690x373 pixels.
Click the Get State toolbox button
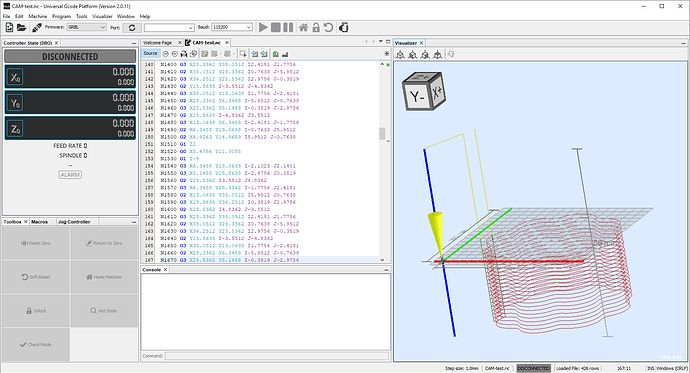pos(104,311)
